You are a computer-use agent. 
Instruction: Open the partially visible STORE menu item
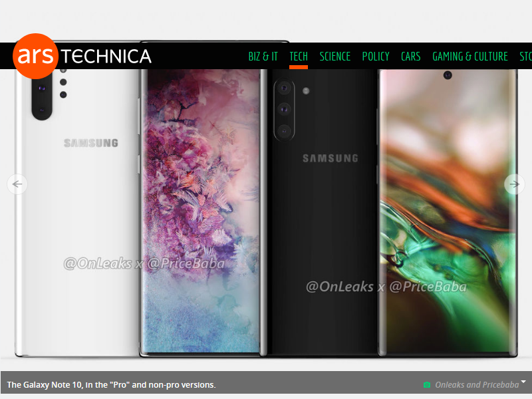(x=525, y=57)
